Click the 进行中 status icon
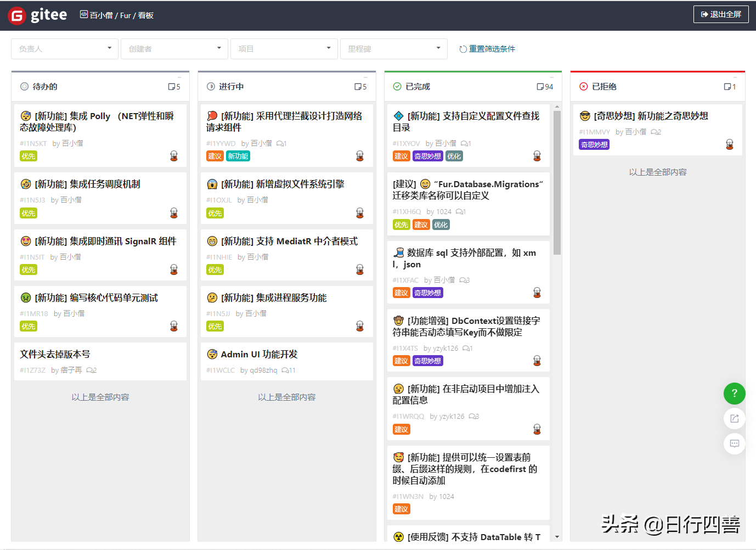 pyautogui.click(x=211, y=87)
